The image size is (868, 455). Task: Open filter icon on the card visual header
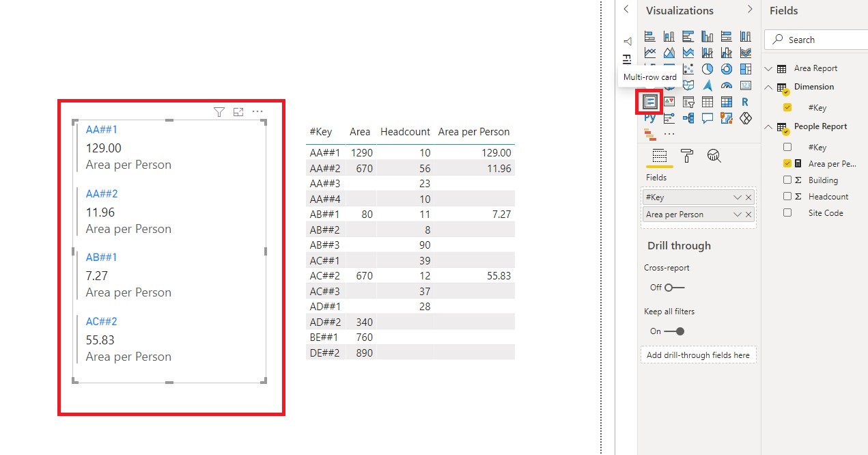coord(219,112)
